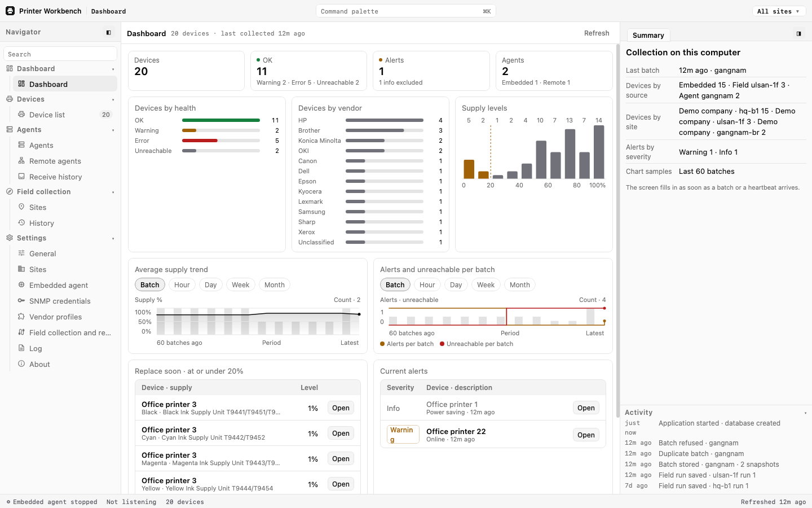Select Week in Alerts per batch chart
The width and height of the screenshot is (812, 508).
click(486, 285)
